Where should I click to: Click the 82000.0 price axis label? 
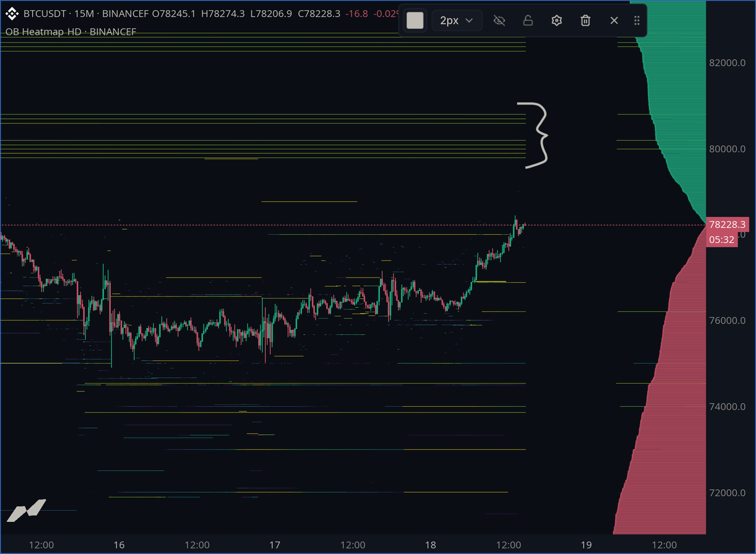[x=727, y=63]
